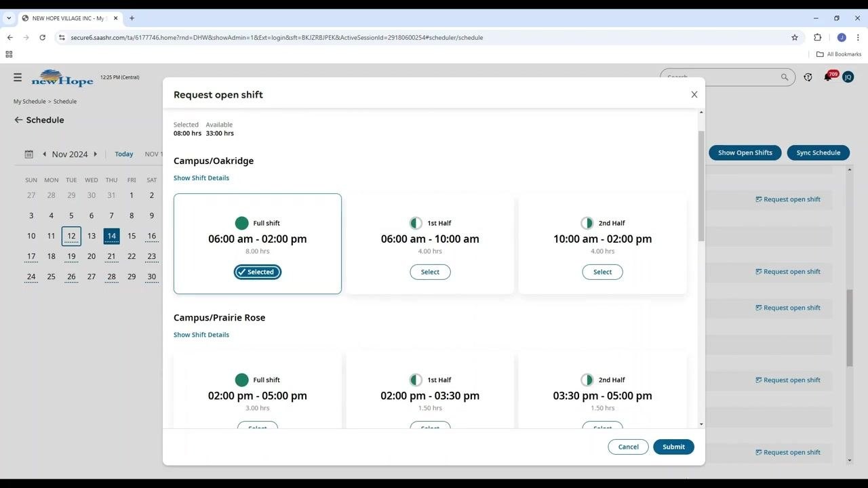This screenshot has height=488, width=868.
Task: Reload the browser page
Action: pos(43,37)
